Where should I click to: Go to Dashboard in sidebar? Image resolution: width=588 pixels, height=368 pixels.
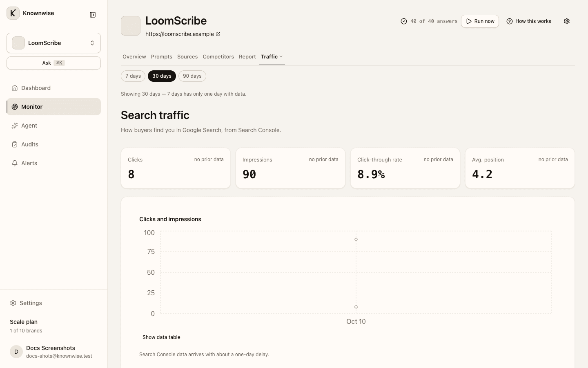53,88
